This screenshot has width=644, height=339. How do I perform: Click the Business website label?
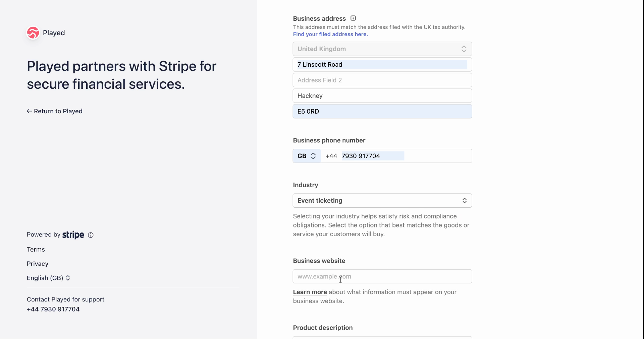click(x=319, y=261)
